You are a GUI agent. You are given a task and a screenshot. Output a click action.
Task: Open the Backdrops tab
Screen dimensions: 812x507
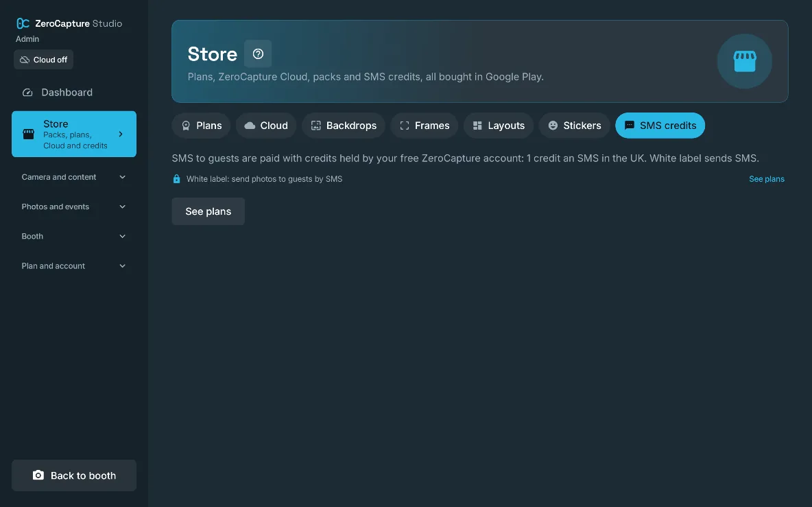344,126
